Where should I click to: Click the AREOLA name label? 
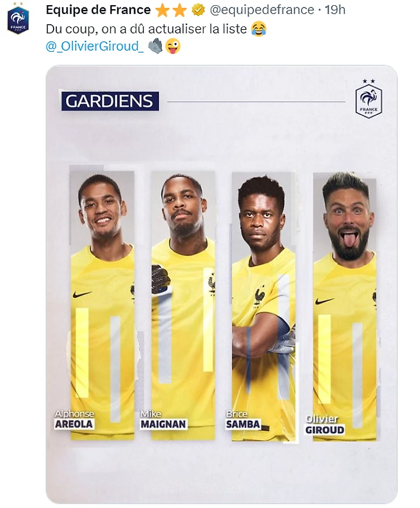click(74, 424)
